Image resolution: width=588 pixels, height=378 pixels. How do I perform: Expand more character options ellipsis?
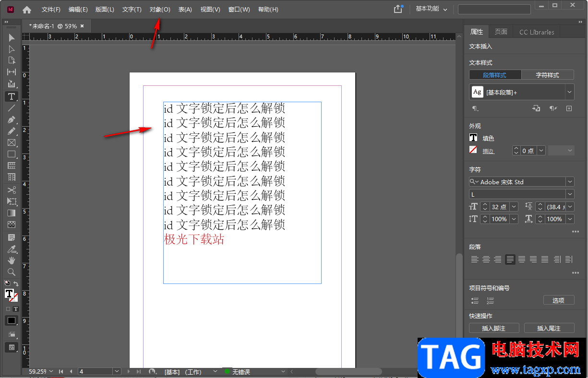(575, 232)
